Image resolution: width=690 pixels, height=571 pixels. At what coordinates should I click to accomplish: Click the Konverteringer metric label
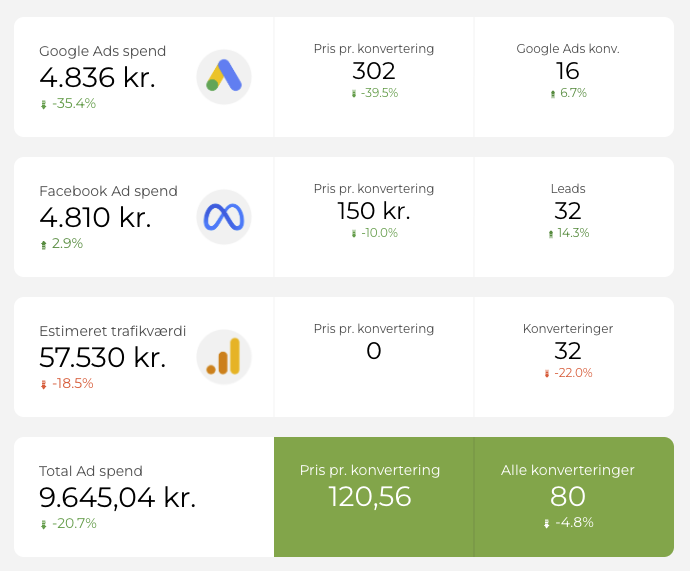568,329
